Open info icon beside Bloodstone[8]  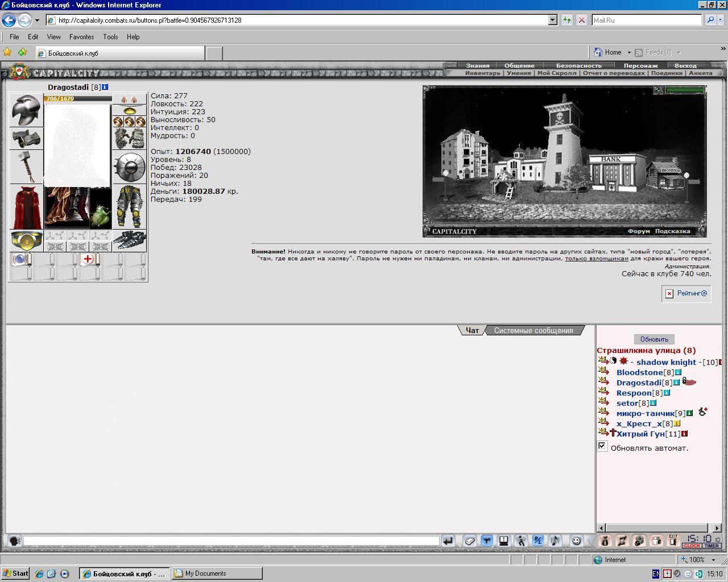[678, 372]
